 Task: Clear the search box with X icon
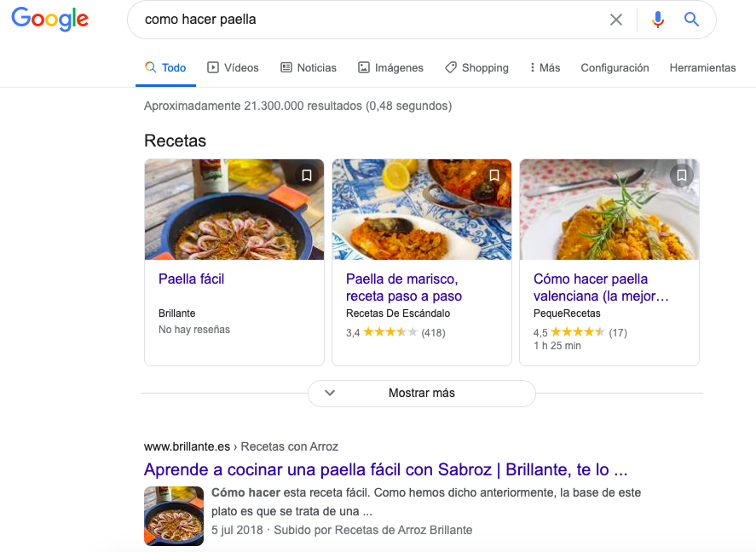click(x=616, y=20)
